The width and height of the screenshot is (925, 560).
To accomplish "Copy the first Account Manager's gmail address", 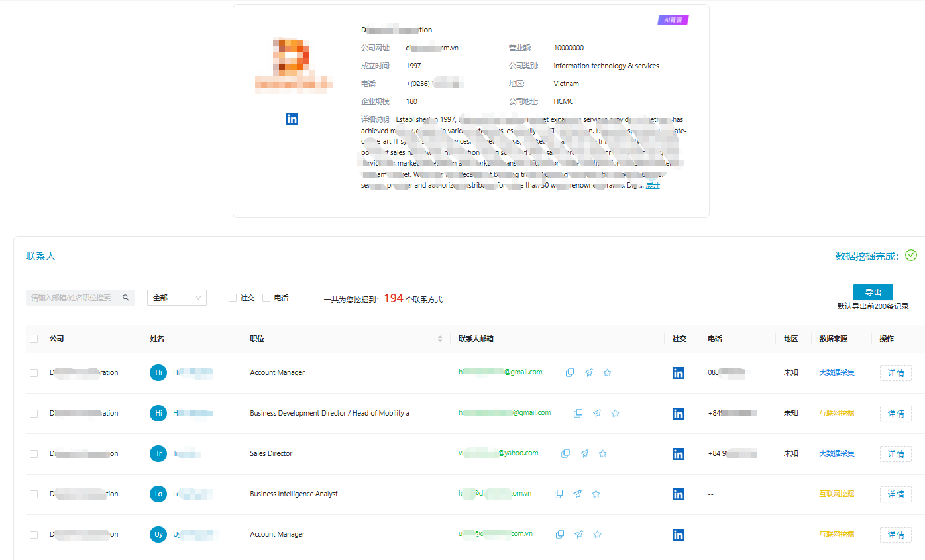I will (x=570, y=373).
